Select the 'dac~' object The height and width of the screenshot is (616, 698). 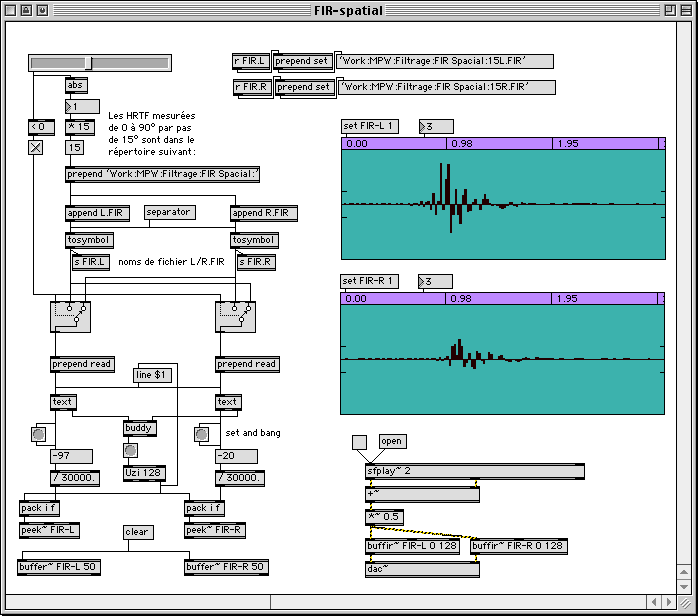click(x=422, y=569)
